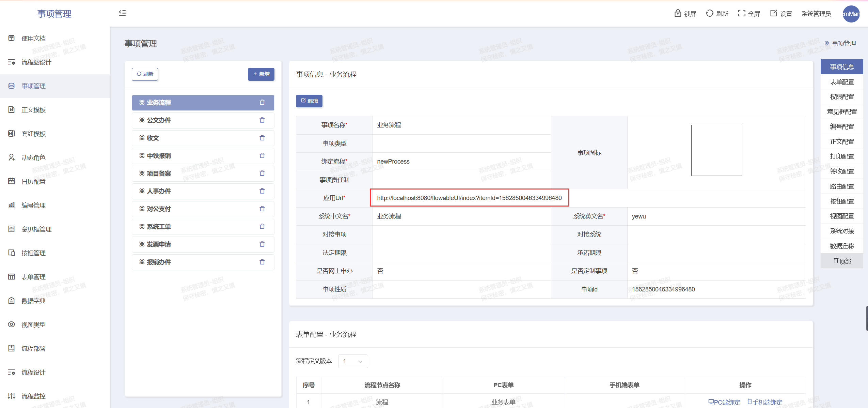The image size is (868, 408).
Task: Click the 顶部 back-to-top button
Action: click(x=842, y=261)
